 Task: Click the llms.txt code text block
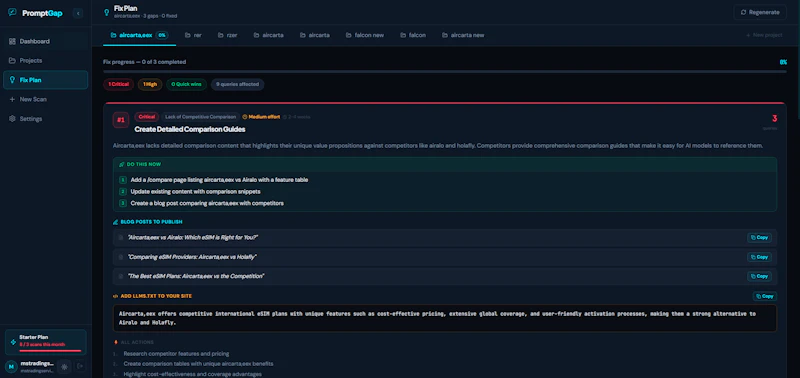click(445, 318)
